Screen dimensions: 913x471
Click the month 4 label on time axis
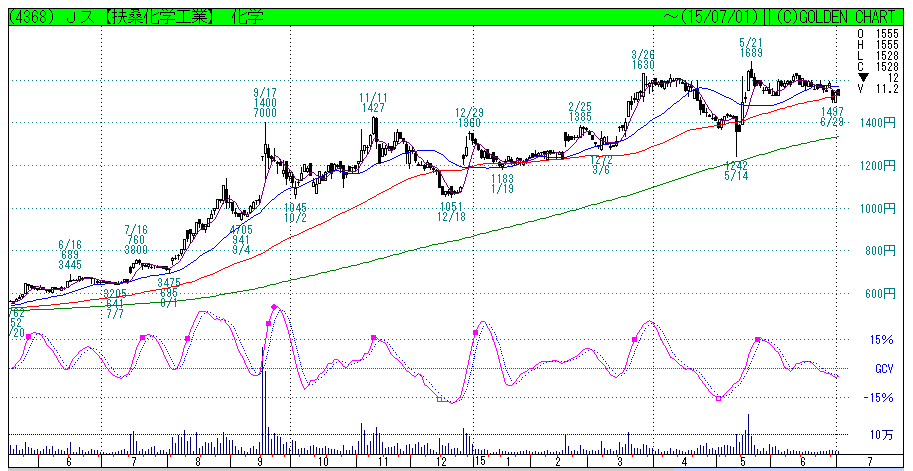pyautogui.click(x=685, y=462)
